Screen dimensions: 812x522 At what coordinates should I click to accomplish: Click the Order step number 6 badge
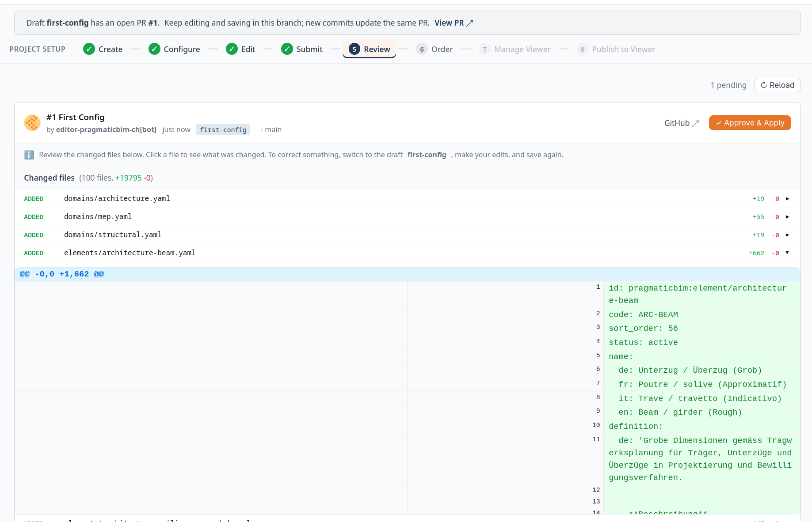click(x=422, y=49)
